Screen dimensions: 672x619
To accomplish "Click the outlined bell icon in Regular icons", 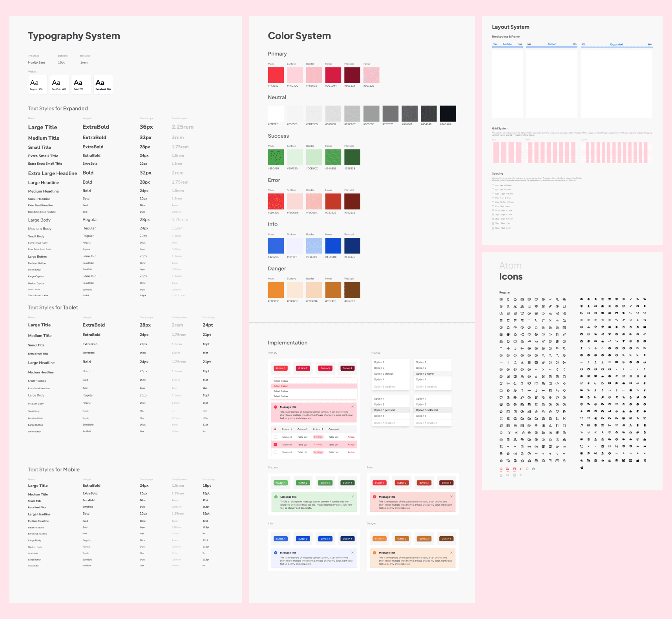I will point(508,299).
